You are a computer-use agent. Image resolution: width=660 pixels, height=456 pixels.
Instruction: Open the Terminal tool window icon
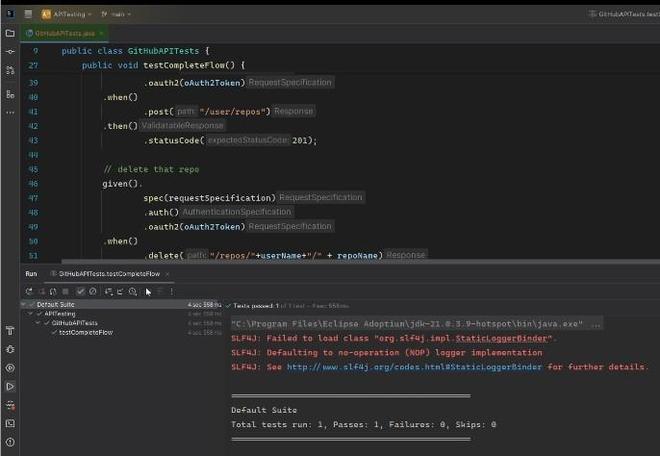pyautogui.click(x=10, y=423)
